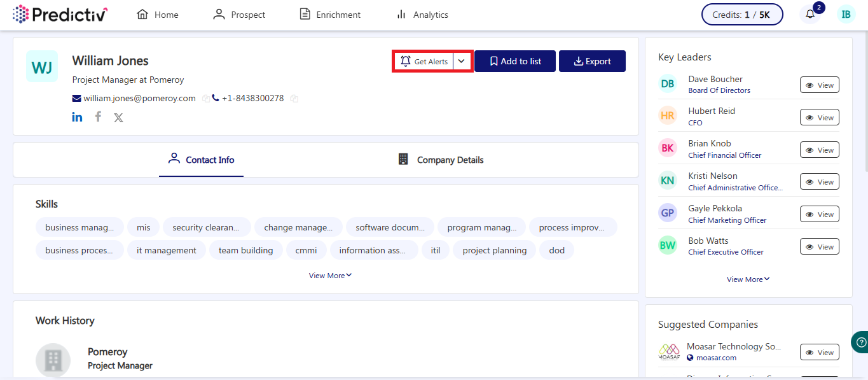View Kristi Nelson's profile
This screenshot has width=868, height=380.
(x=819, y=182)
